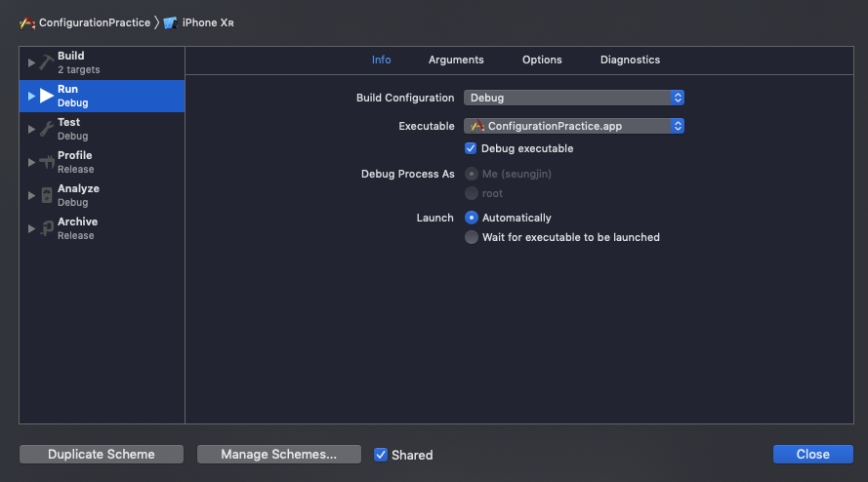The image size is (868, 482).
Task: Select Launch Automatically radio button
Action: tap(471, 218)
